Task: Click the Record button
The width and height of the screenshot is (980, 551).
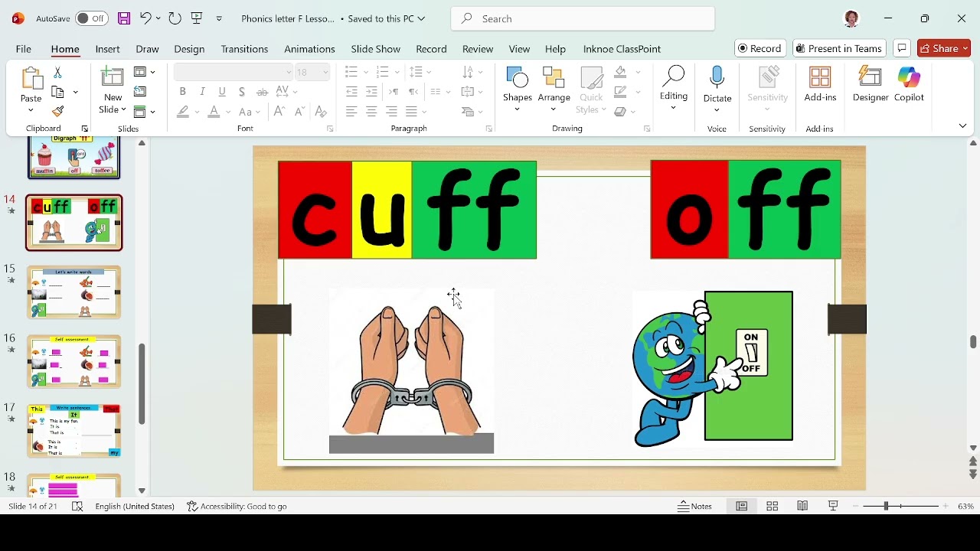Action: click(x=761, y=48)
